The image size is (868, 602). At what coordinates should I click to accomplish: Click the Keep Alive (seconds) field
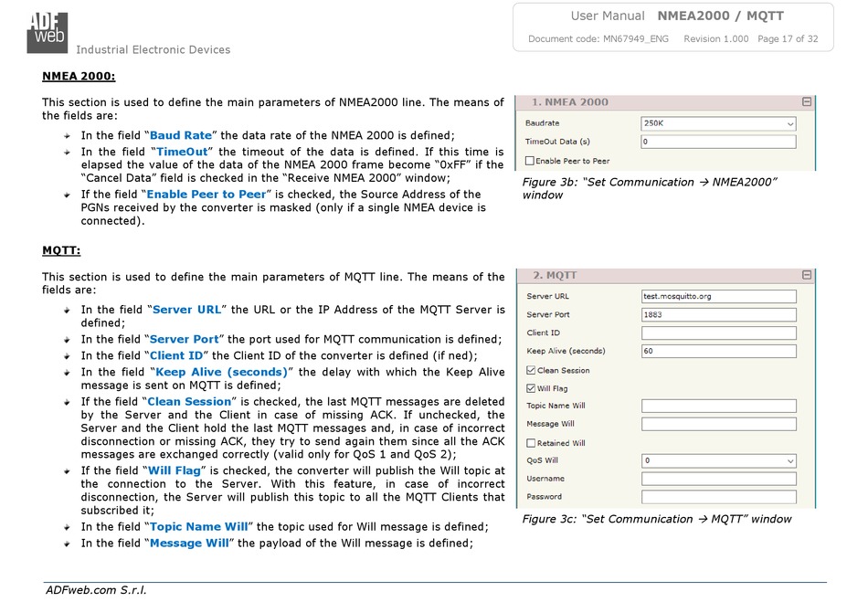[x=718, y=351]
